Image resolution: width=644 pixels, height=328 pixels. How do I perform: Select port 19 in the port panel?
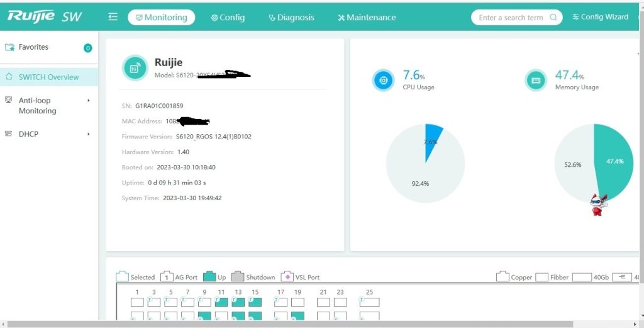pyautogui.click(x=297, y=302)
